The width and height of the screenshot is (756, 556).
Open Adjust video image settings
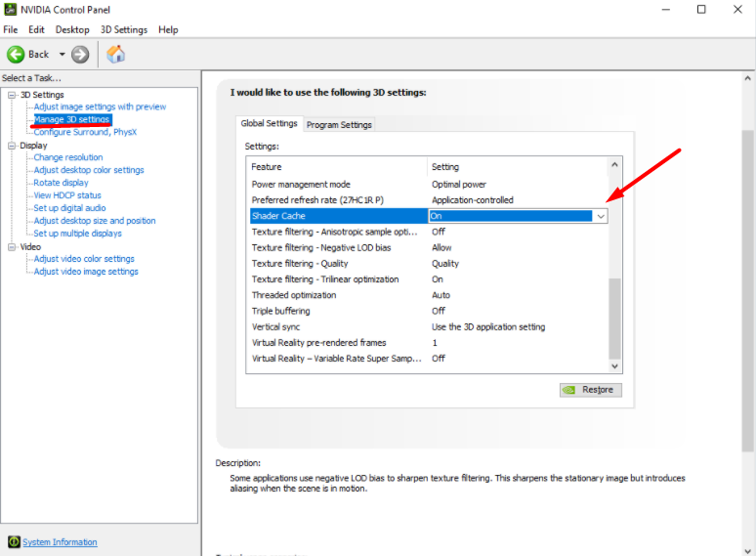pos(86,272)
